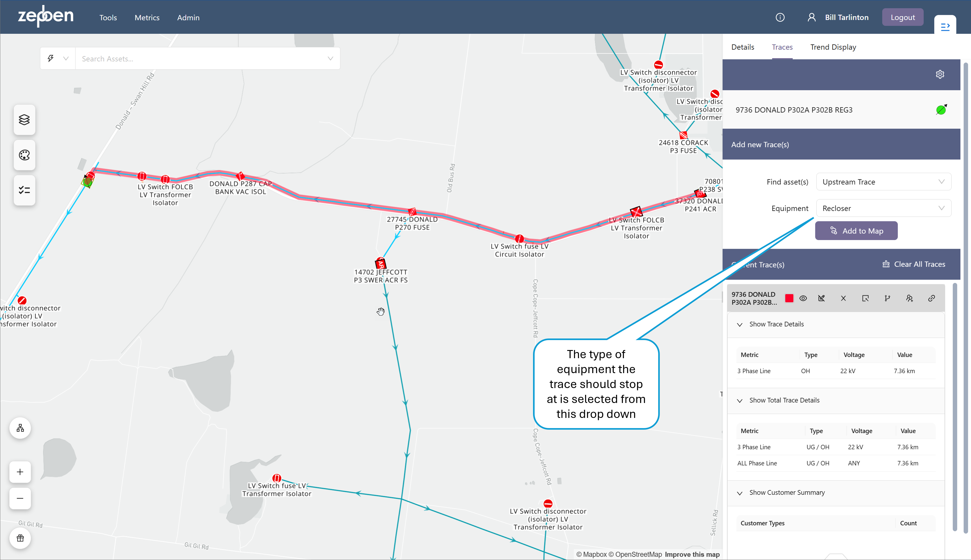
Task: Click Clear All Traces
Action: 913,264
